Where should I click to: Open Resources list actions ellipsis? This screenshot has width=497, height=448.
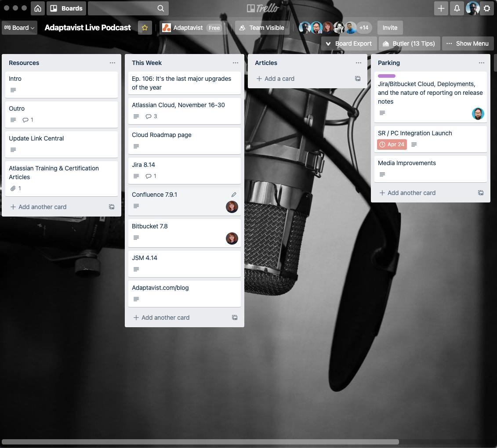tap(112, 63)
